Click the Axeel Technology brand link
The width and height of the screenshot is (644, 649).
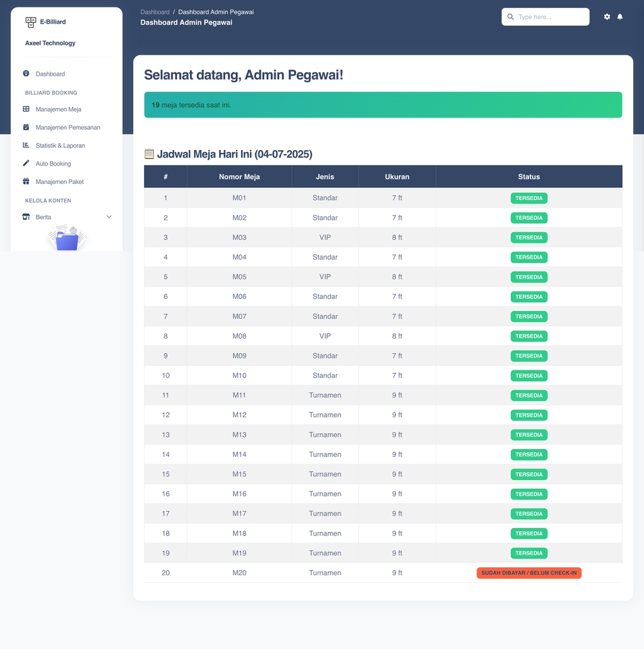click(50, 43)
